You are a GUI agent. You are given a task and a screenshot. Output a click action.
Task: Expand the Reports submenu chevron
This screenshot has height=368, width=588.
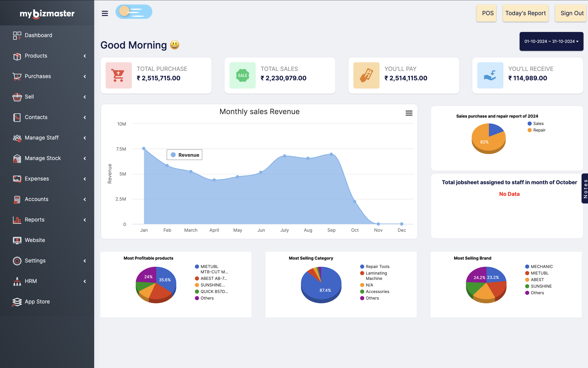click(x=85, y=220)
